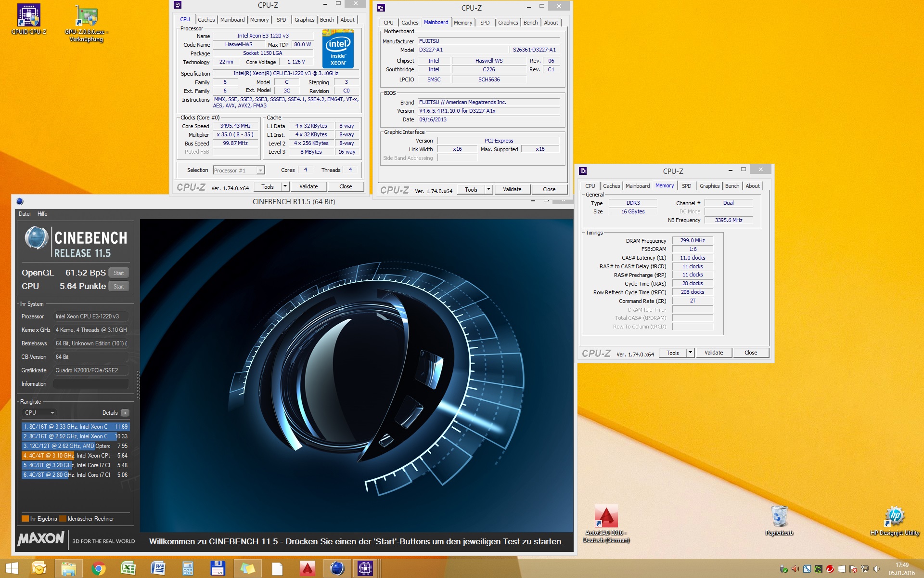924x578 pixels.
Task: Open the Processor #1 selection dropdown
Action: pyautogui.click(x=239, y=170)
